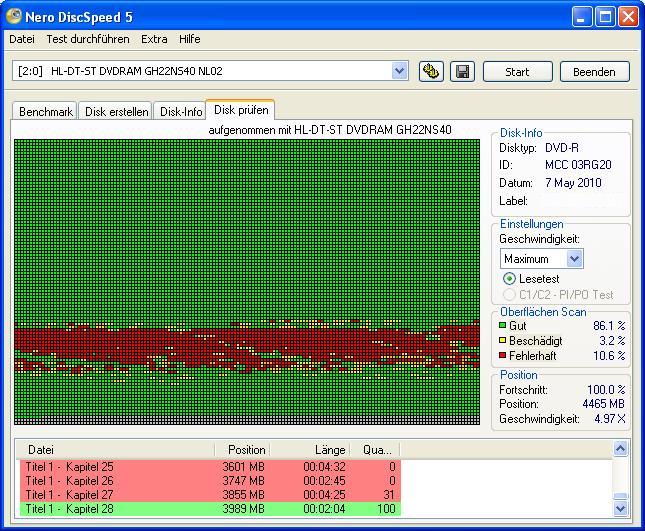Open the Test durchführen menu
Viewport: 645px width, 531px height.
point(87,39)
